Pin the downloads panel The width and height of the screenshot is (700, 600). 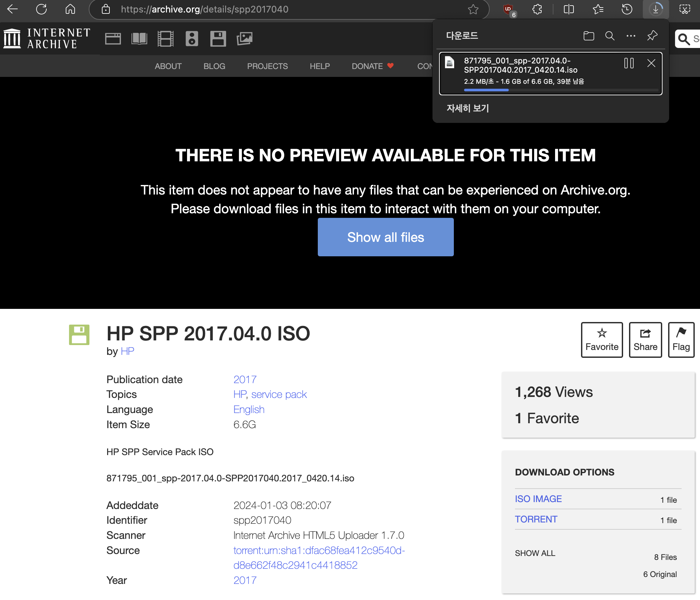click(x=652, y=36)
